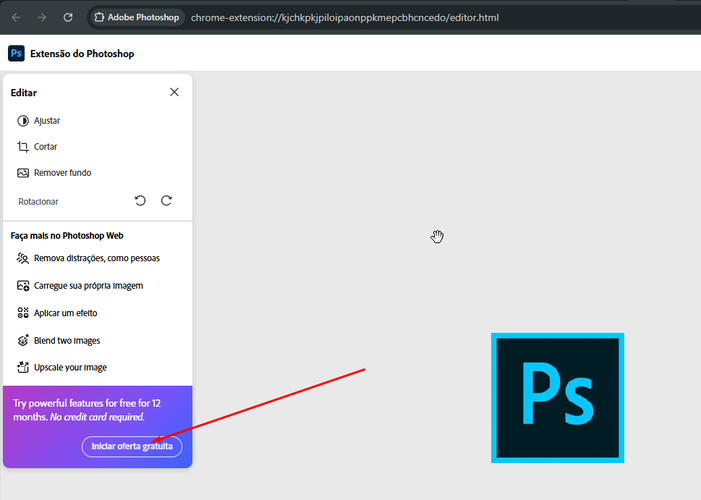Click the Adobe Photoshop extension chip

click(x=135, y=18)
